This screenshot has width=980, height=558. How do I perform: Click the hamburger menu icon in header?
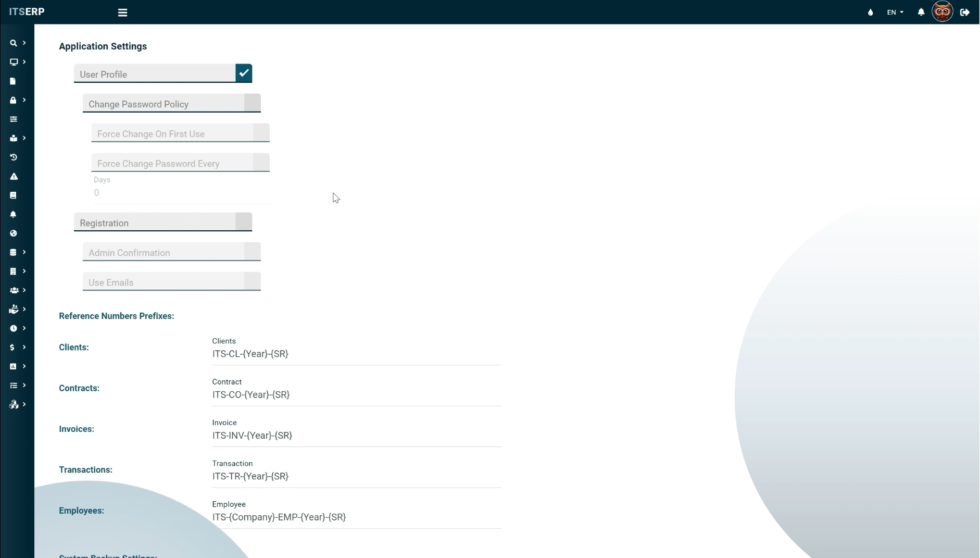coord(122,13)
